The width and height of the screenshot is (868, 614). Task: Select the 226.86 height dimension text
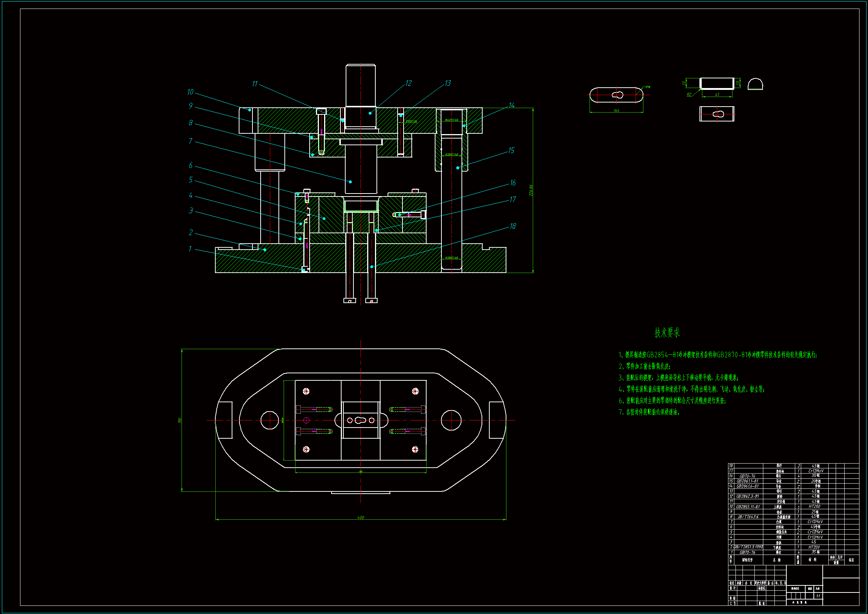(x=531, y=190)
